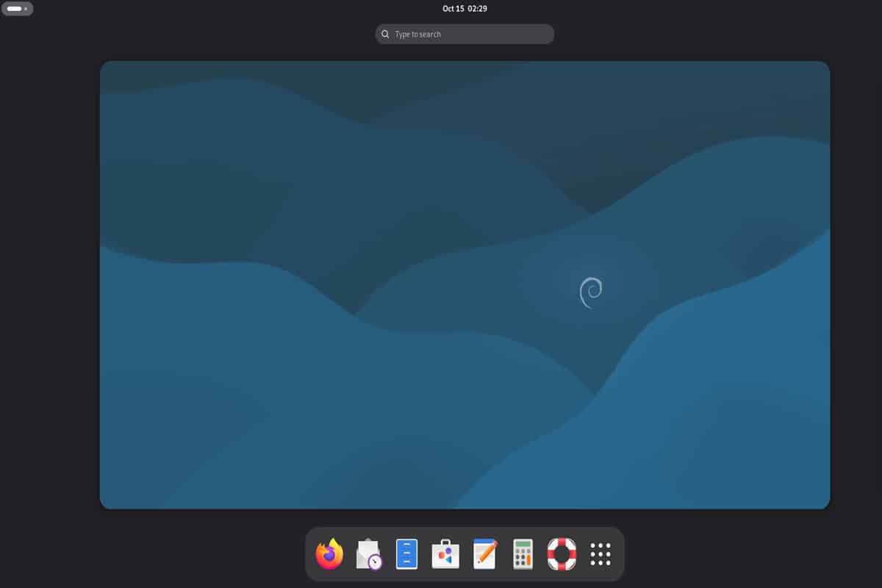The height and width of the screenshot is (588, 882).
Task: Start GNOME Software from the dock
Action: (x=445, y=553)
